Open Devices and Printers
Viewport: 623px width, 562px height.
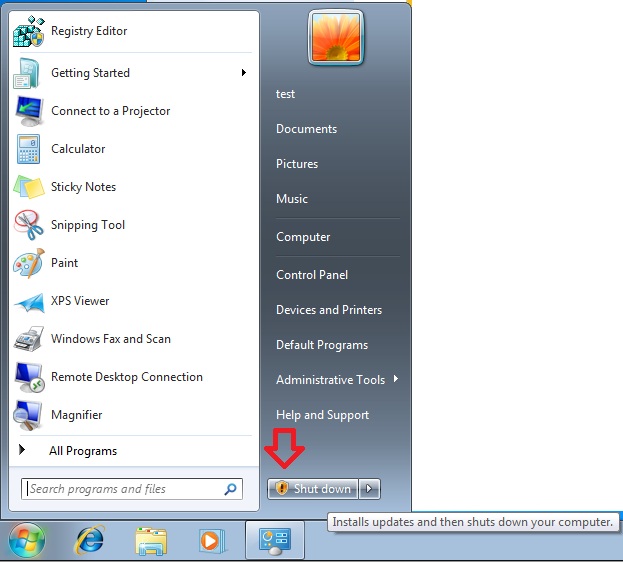tap(329, 310)
